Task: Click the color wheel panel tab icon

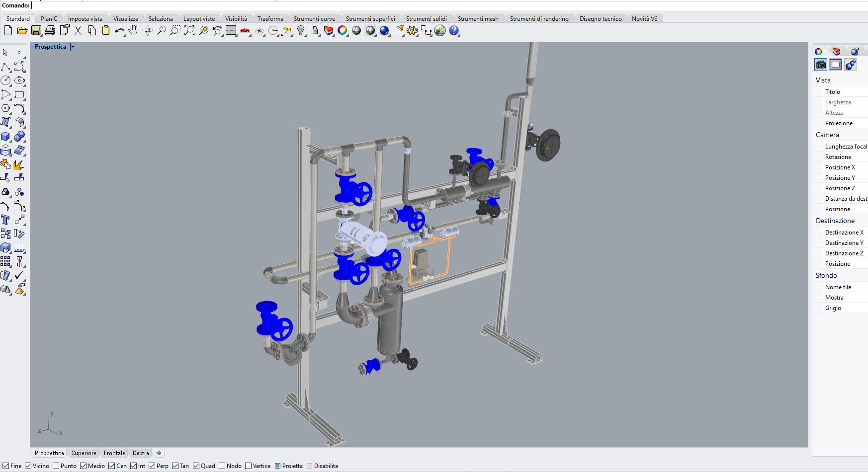Action: (x=818, y=51)
